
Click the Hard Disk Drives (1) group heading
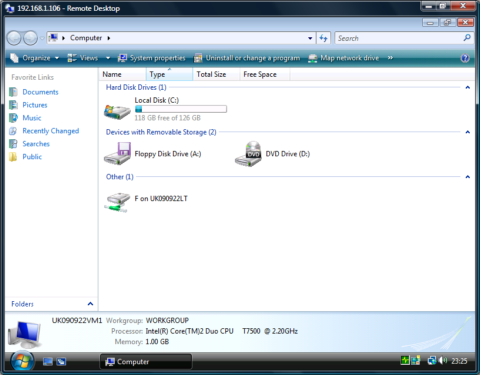pyautogui.click(x=136, y=87)
